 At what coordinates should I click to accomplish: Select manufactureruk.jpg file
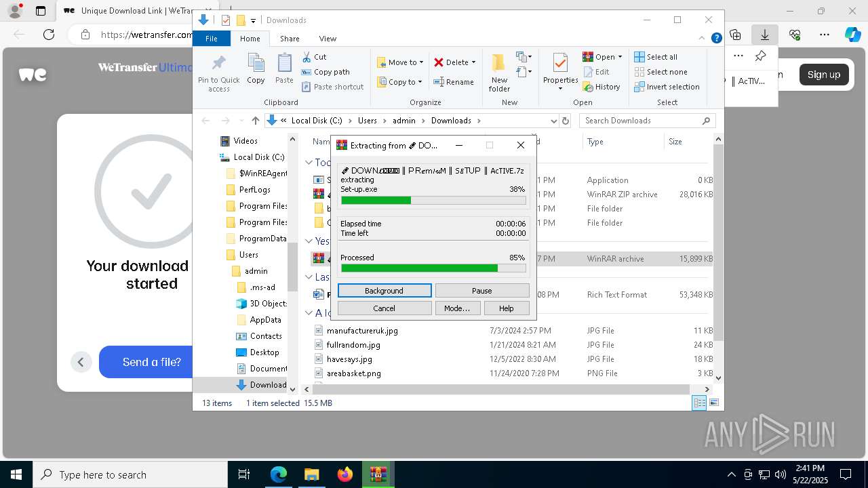tap(362, 331)
